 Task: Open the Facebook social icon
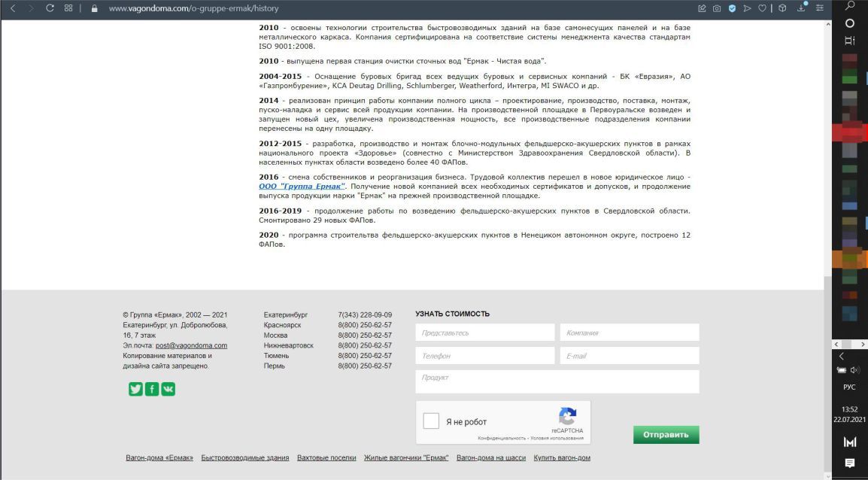coord(152,389)
